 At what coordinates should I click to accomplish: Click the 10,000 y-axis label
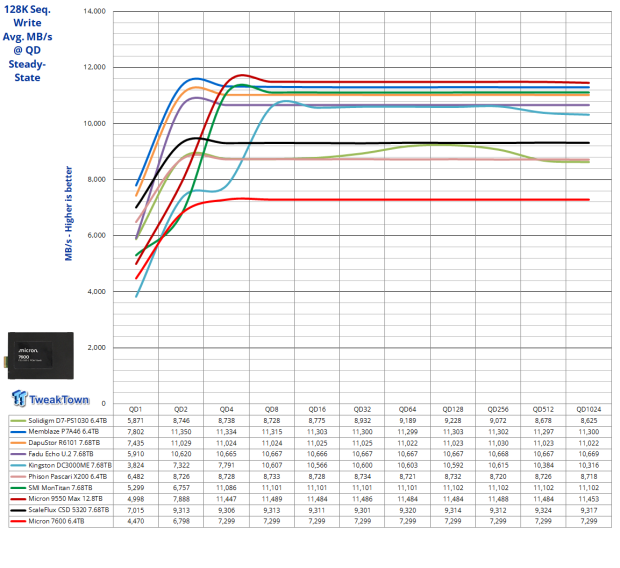(x=95, y=123)
